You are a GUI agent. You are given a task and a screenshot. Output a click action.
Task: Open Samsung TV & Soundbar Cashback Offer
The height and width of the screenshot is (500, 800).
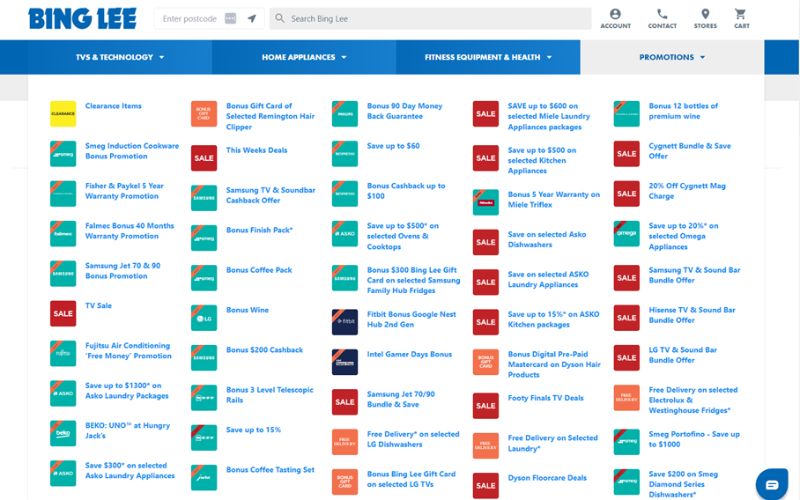[271, 195]
